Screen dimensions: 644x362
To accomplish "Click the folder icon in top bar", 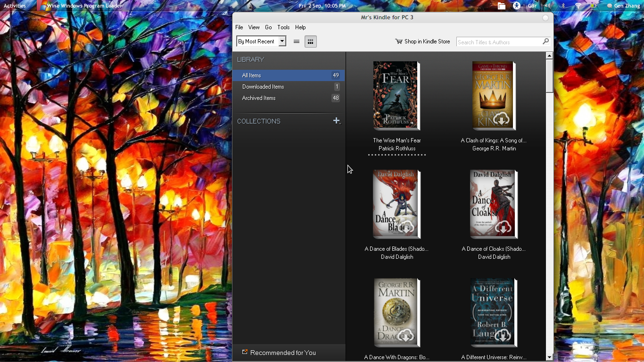I will pyautogui.click(x=502, y=6).
